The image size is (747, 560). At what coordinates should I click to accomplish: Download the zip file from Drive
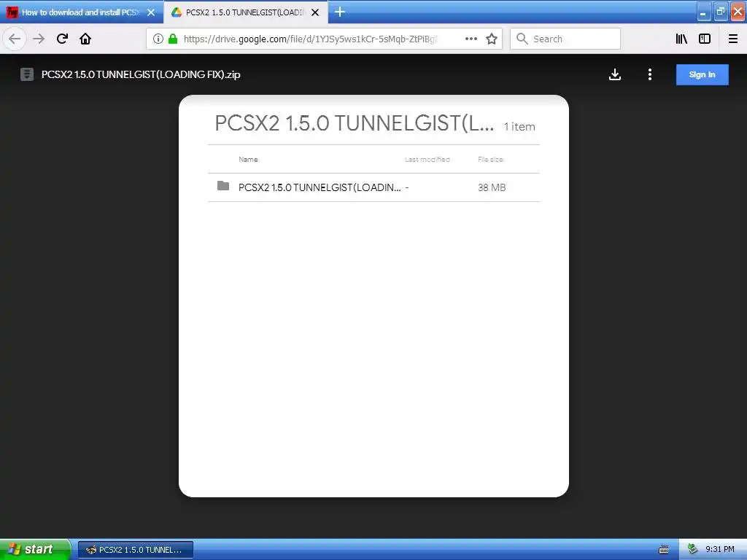615,74
